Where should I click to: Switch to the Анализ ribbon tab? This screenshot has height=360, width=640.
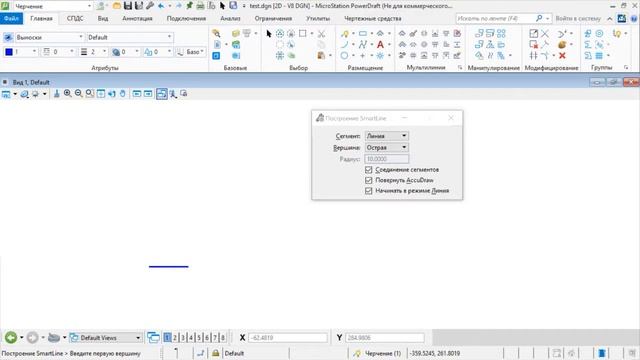click(x=230, y=18)
